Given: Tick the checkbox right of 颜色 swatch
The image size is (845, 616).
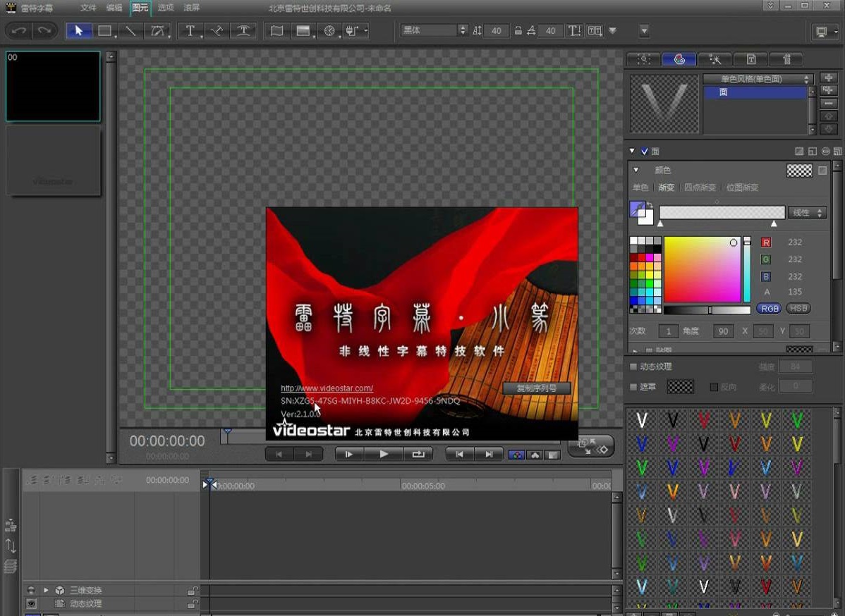Looking at the screenshot, I should (x=822, y=170).
